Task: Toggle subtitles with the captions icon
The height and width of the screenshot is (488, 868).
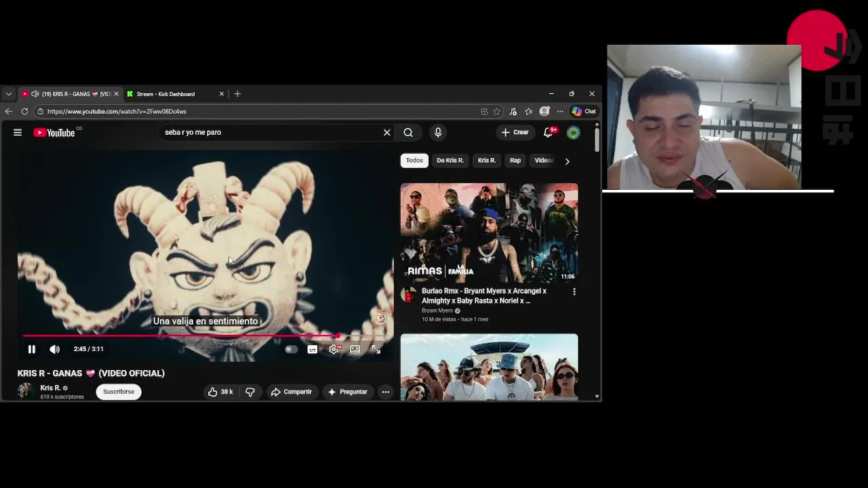Action: [x=312, y=349]
